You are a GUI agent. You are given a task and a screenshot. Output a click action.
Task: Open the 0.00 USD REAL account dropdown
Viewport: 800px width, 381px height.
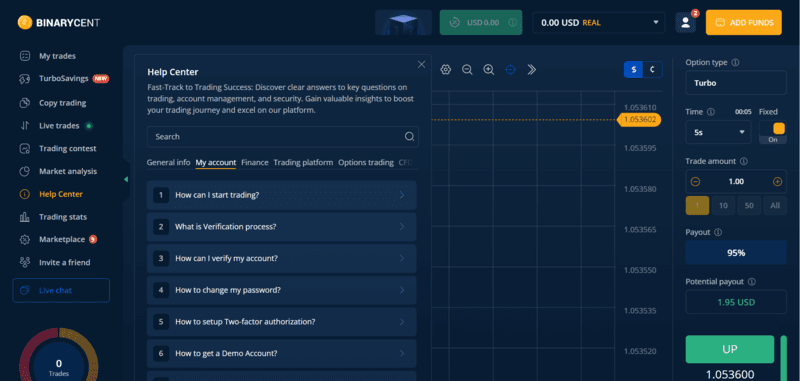(599, 22)
